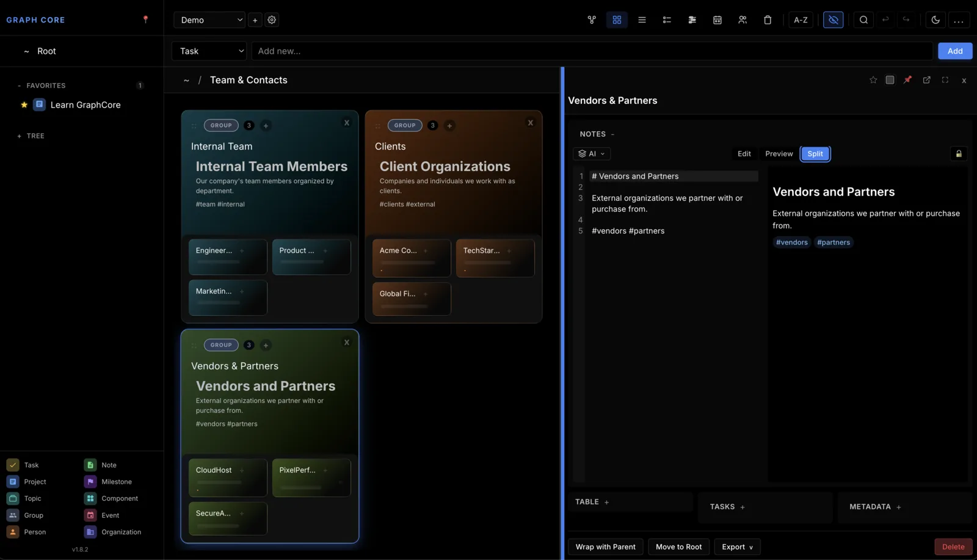Add child to Vendors & Partners group
This screenshot has width=977, height=560.
[266, 345]
